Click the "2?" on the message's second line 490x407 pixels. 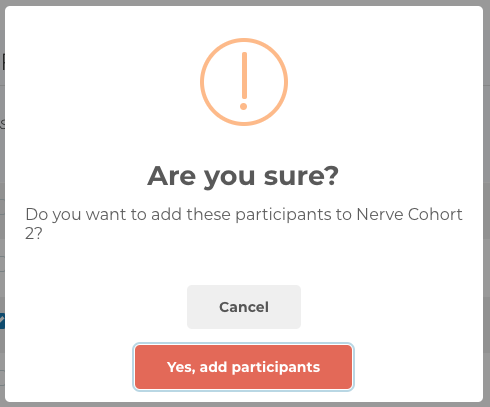[34, 233]
